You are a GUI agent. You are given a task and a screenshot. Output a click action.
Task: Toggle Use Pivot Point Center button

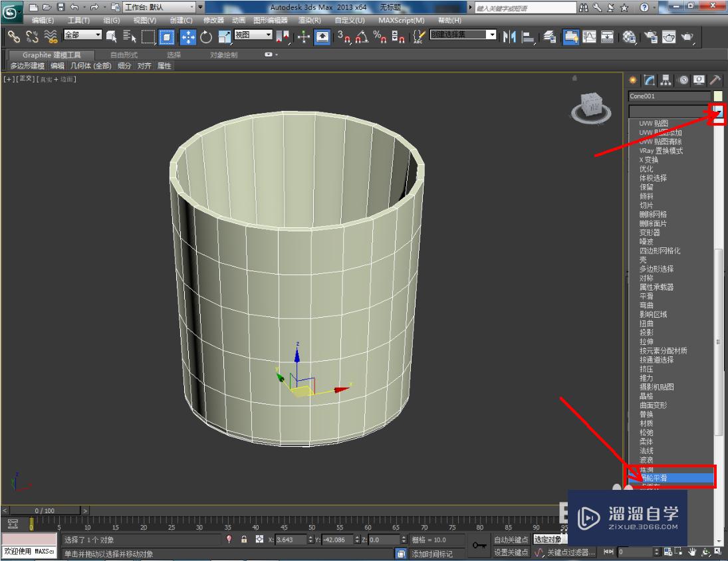click(x=283, y=37)
